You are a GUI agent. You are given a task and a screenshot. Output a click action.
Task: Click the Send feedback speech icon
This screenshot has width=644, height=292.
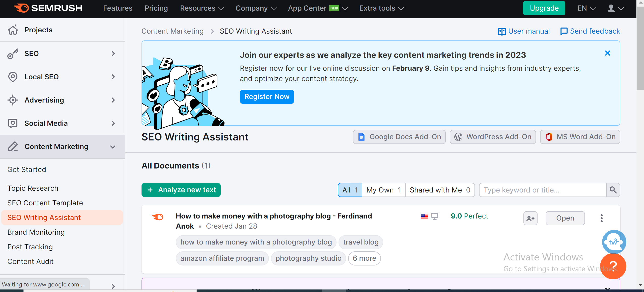564,31
